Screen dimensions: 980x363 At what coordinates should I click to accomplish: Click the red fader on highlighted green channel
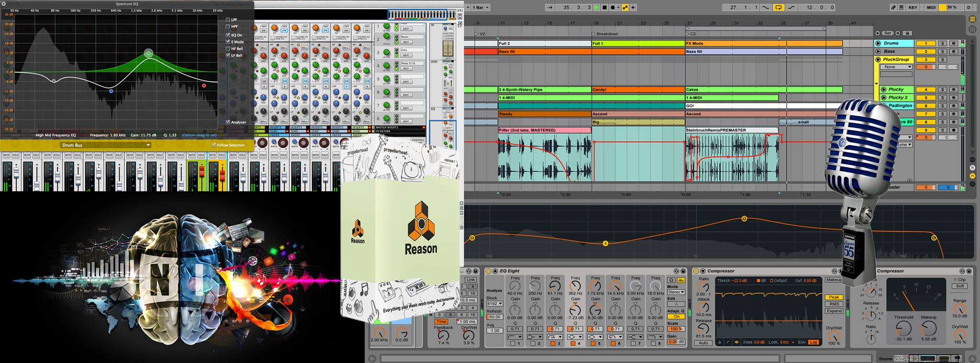tap(201, 171)
